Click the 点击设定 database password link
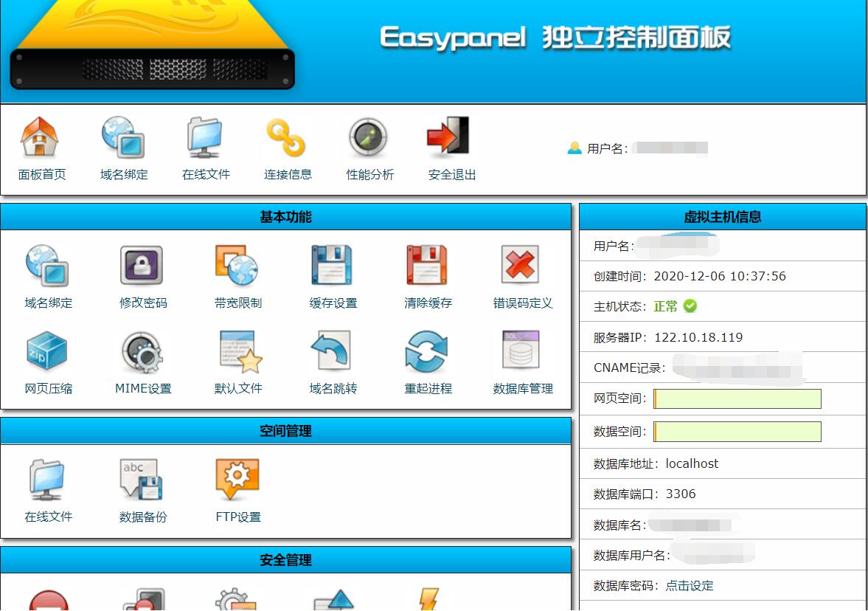868x611 pixels. (x=690, y=585)
